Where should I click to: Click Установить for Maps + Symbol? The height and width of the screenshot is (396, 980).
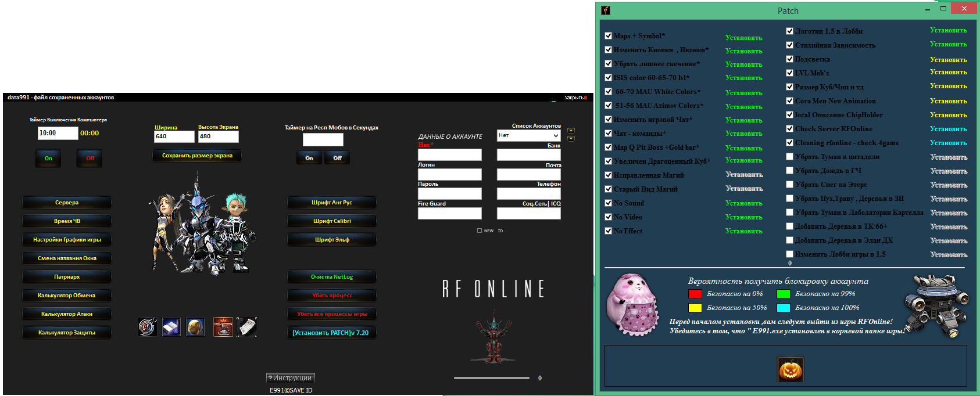click(743, 38)
